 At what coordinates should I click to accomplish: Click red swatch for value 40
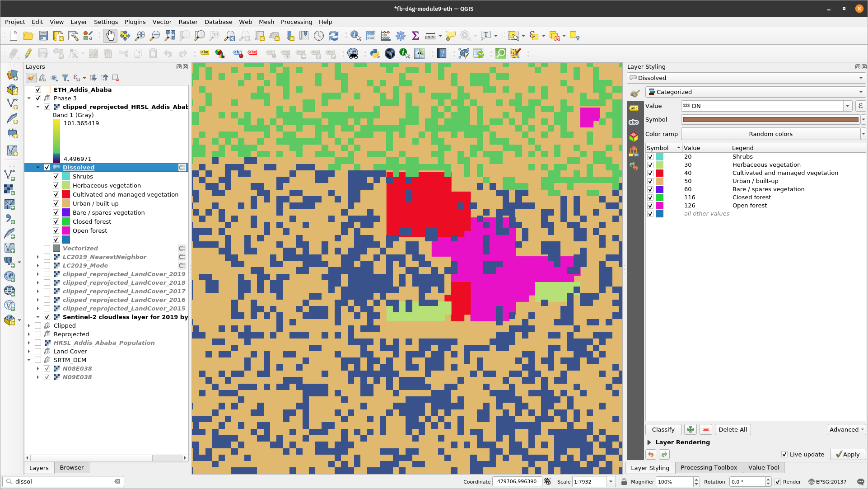[x=660, y=173]
